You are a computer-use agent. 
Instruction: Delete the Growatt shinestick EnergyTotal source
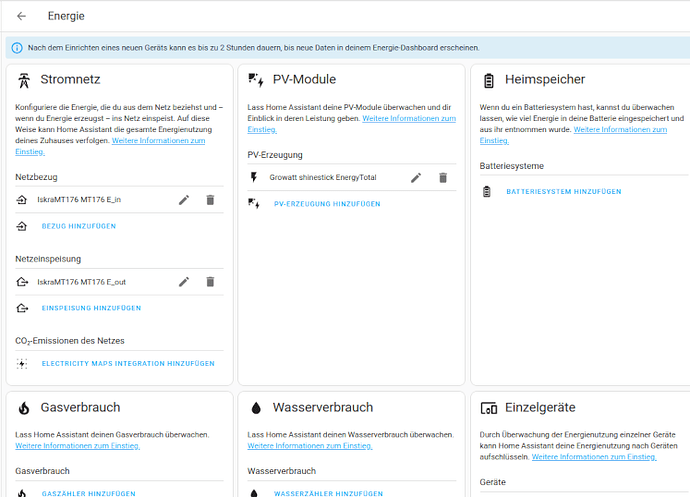click(443, 178)
